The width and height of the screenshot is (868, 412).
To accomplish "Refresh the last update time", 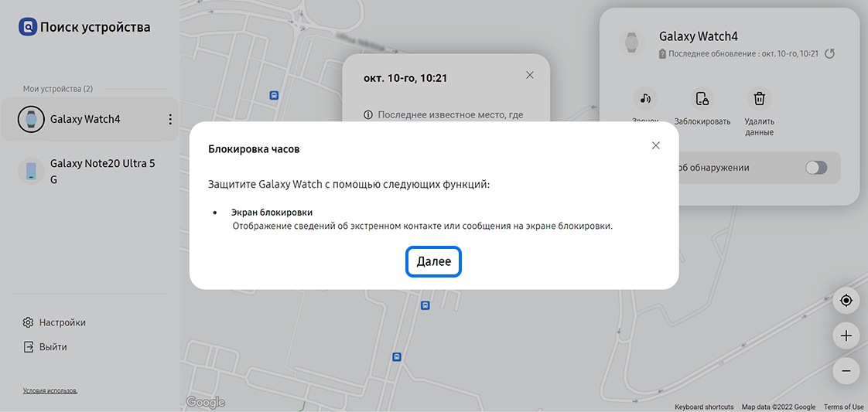I will 829,53.
